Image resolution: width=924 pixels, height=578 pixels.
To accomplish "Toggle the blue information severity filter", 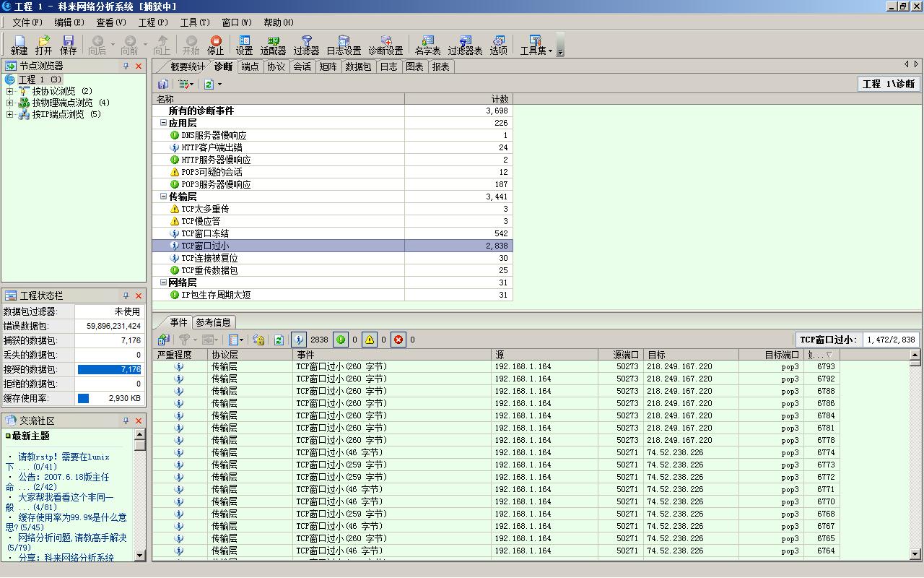I will pyautogui.click(x=299, y=340).
